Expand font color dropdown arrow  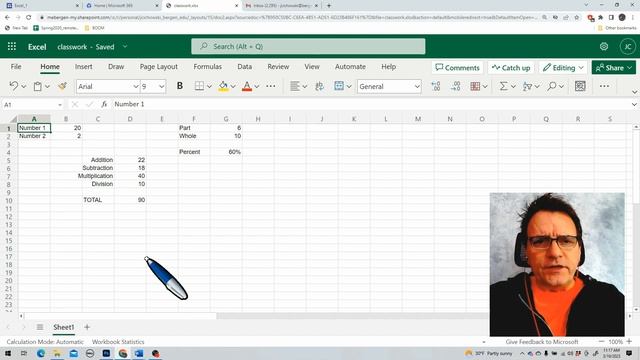click(x=257, y=87)
